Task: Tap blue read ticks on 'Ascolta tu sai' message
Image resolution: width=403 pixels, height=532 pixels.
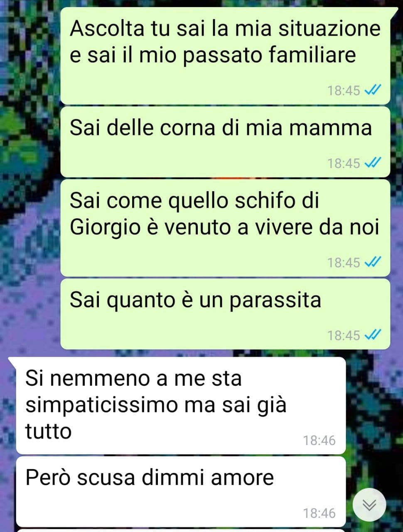Action: click(372, 90)
